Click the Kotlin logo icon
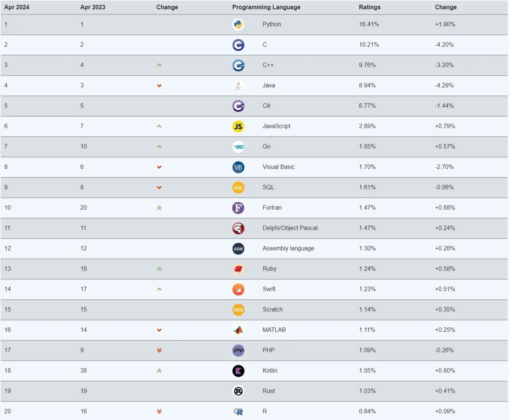 [x=238, y=371]
